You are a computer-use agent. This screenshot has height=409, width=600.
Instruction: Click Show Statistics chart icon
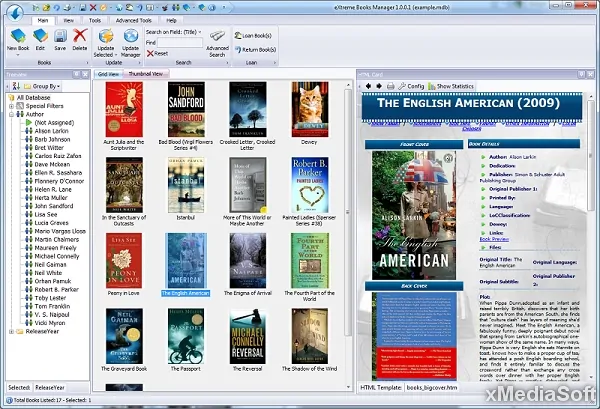tap(432, 86)
